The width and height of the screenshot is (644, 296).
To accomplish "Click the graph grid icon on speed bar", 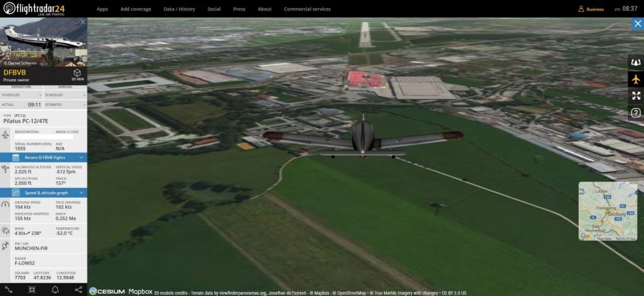I will click(x=16, y=193).
